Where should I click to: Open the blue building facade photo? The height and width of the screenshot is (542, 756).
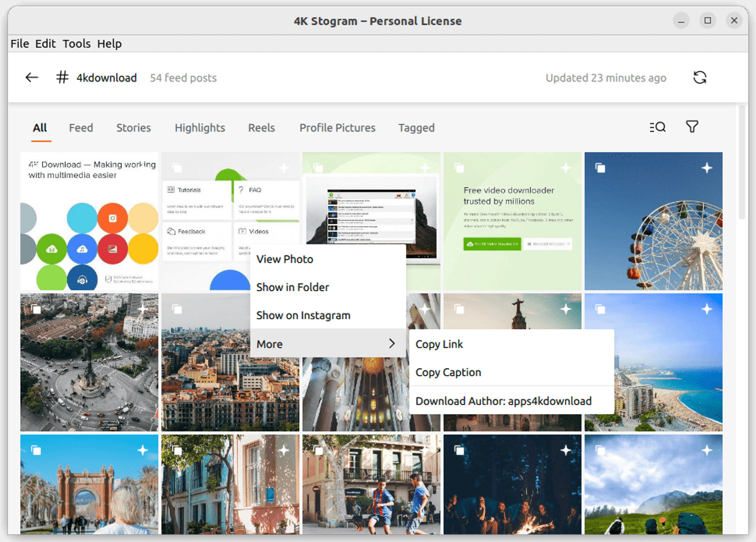click(230, 484)
